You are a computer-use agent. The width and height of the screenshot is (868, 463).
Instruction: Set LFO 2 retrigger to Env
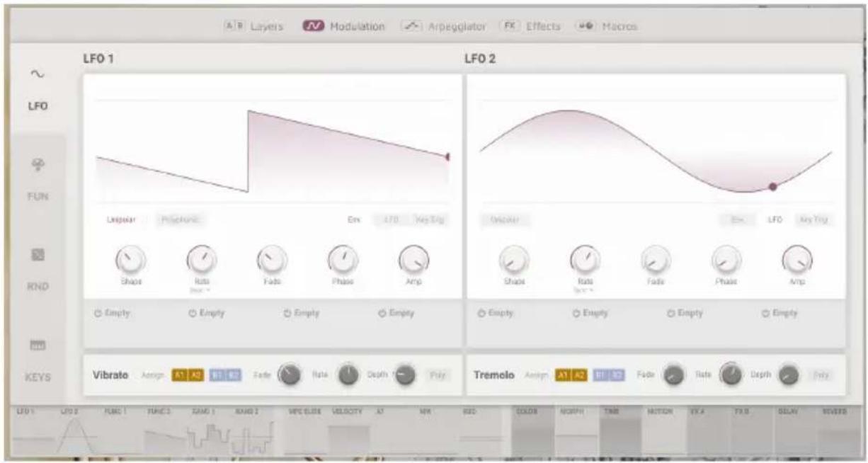coord(736,220)
